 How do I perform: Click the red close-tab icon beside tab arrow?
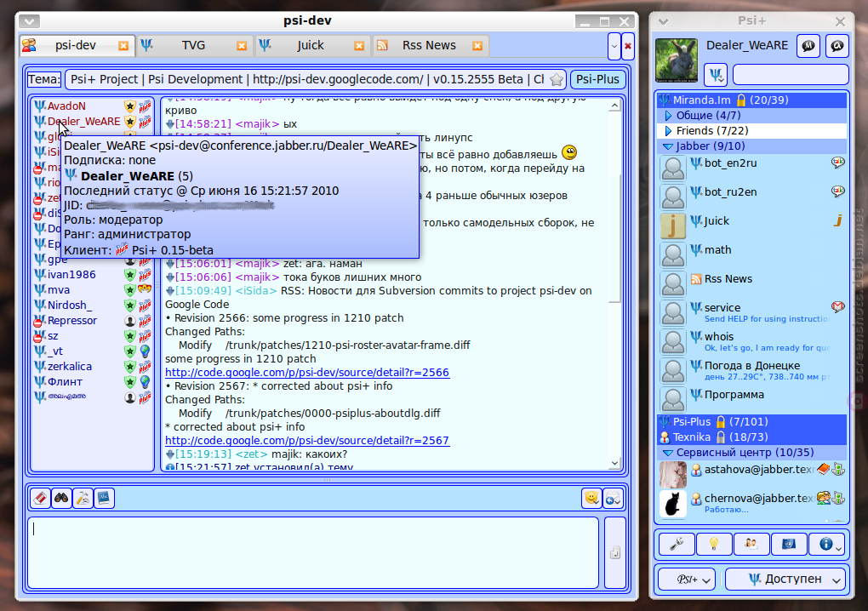628,46
